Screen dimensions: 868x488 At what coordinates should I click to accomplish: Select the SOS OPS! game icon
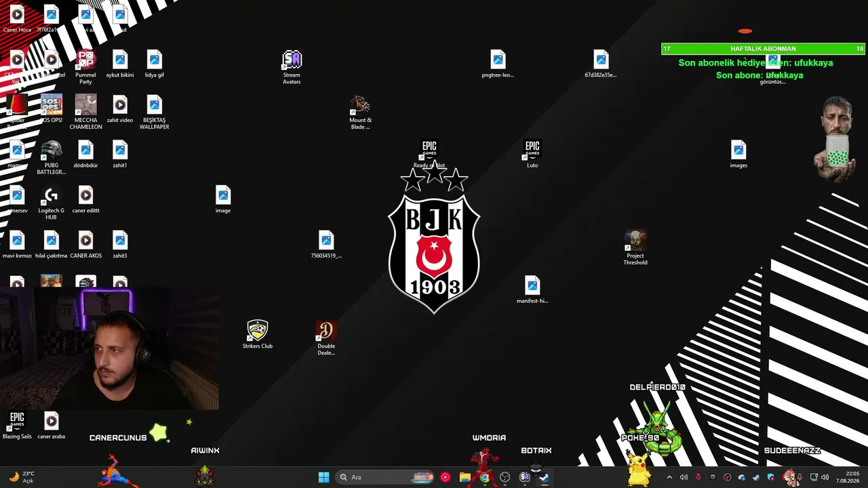[x=52, y=108]
